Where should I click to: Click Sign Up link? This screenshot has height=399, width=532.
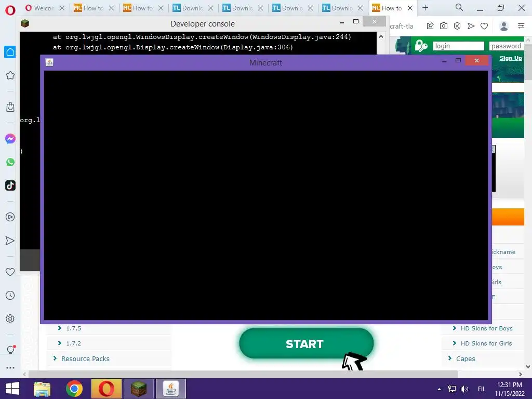click(511, 58)
